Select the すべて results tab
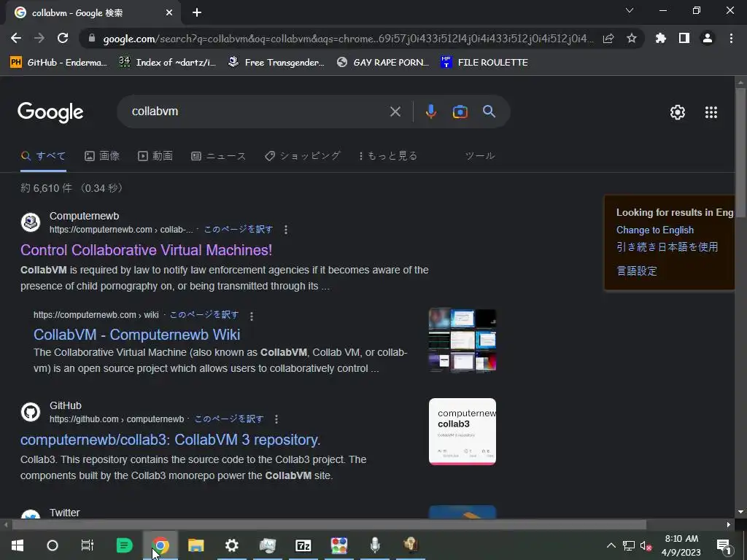 click(x=43, y=156)
